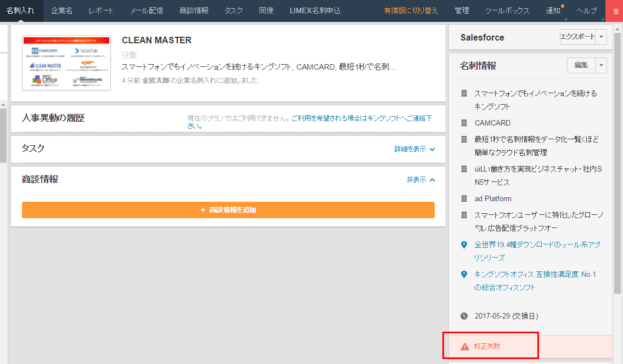Click the CLEAN MASTER card title
The image size is (623, 364).
click(156, 40)
